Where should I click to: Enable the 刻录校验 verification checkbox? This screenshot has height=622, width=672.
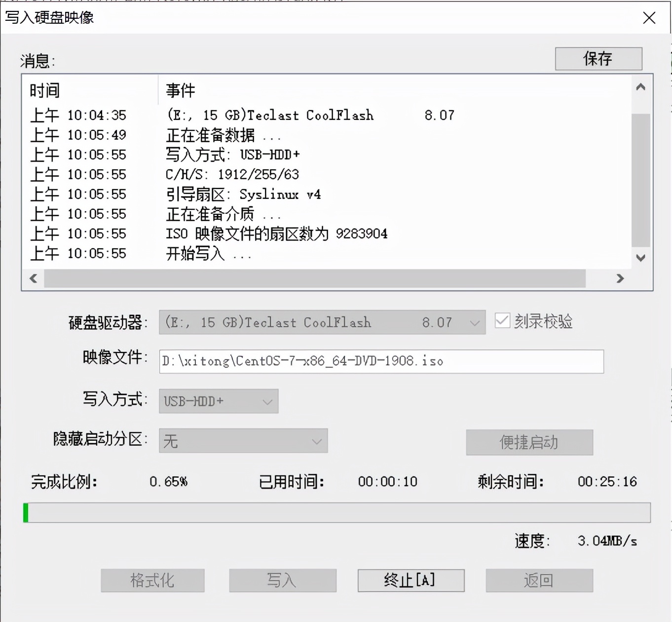tap(502, 321)
